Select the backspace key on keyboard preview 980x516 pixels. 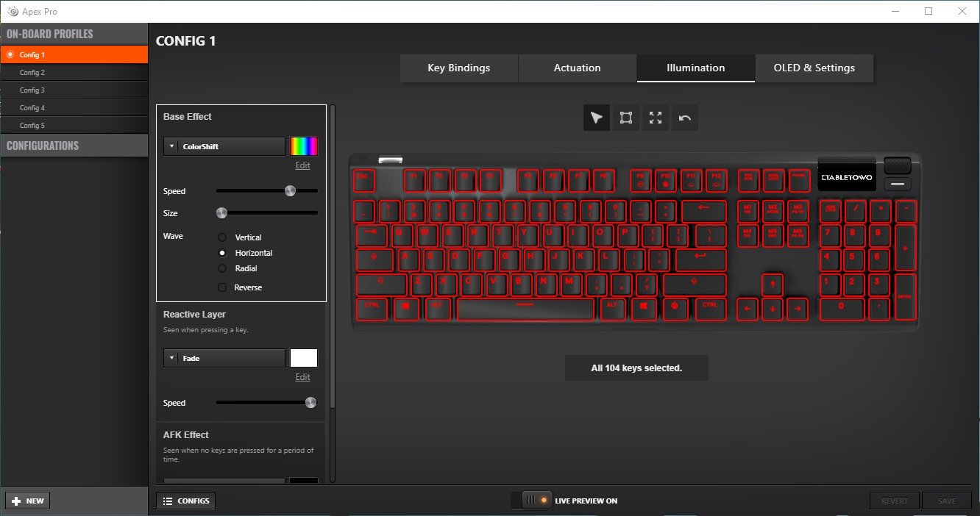(704, 211)
